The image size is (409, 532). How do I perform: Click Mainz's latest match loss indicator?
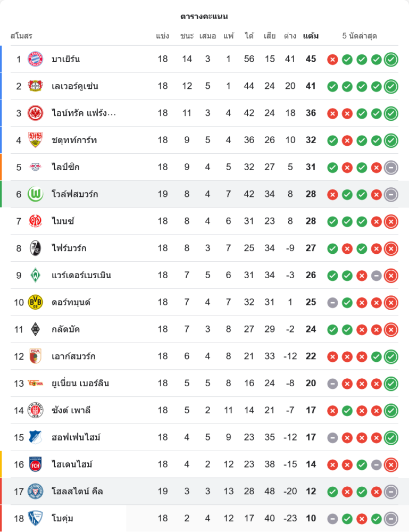[391, 221]
